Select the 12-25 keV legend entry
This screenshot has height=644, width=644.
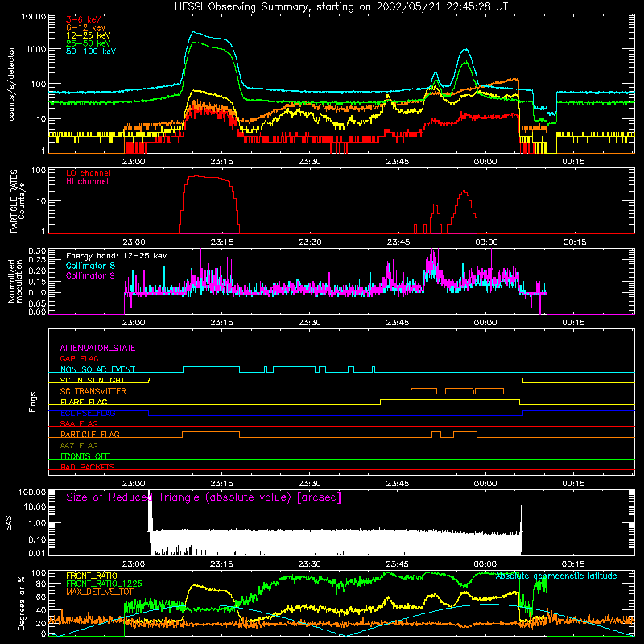88,35
